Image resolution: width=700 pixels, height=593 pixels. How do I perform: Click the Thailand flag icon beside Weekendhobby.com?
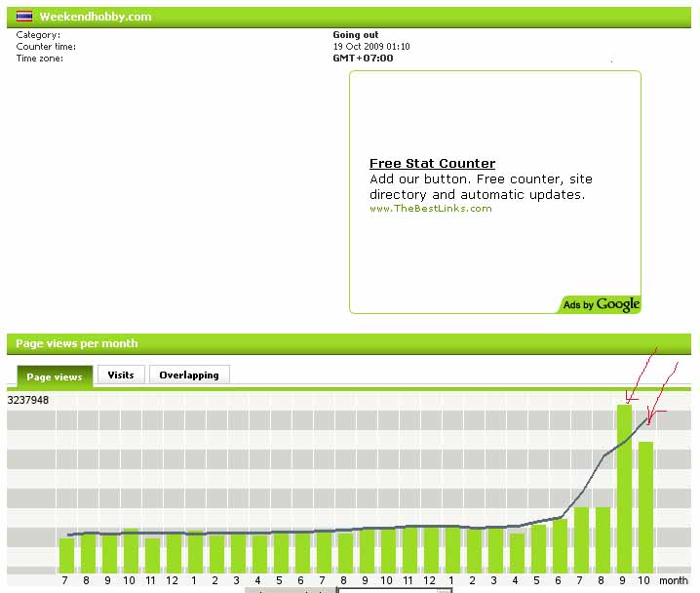click(24, 17)
